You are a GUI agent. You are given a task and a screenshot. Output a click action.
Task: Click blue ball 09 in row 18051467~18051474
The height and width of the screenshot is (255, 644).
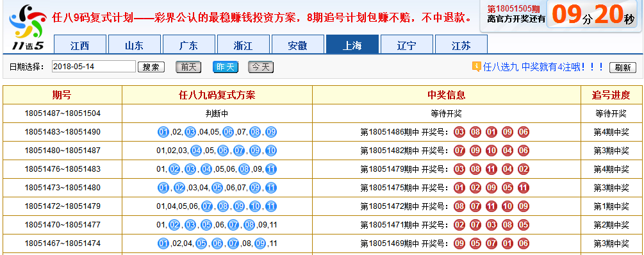pyautogui.click(x=260, y=243)
